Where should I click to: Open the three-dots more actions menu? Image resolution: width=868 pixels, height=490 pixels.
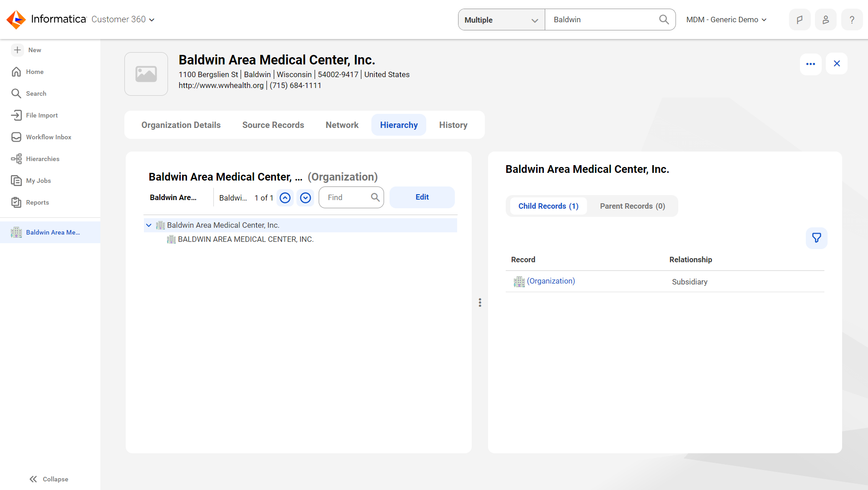810,64
